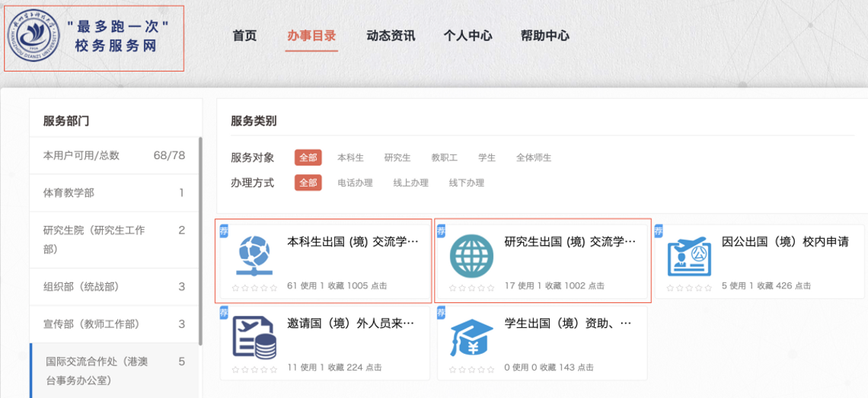Go to 个人中心 in top navigation
Image resolution: width=868 pixels, height=398 pixels.
coord(468,36)
